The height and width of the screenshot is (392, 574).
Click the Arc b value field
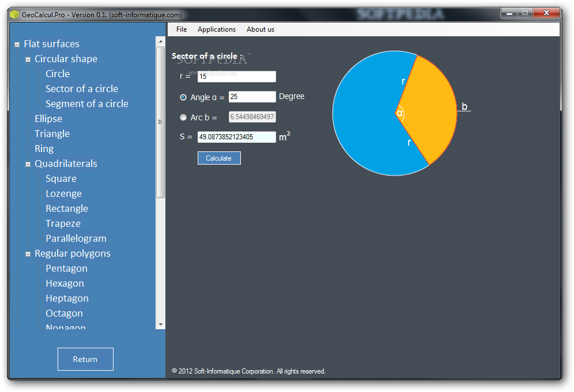point(252,117)
